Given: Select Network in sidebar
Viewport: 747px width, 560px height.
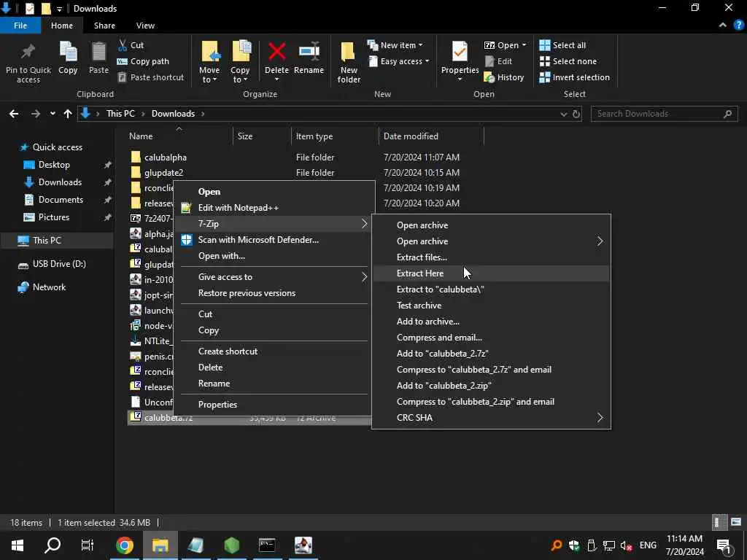Looking at the screenshot, I should (x=49, y=287).
